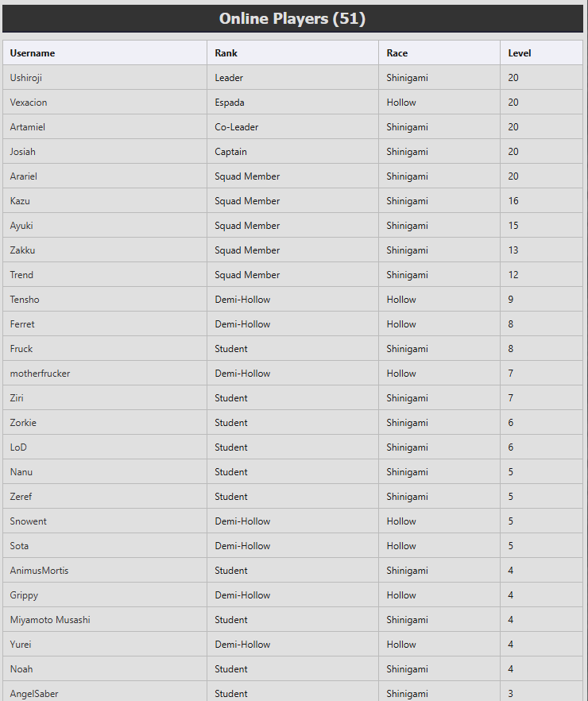This screenshot has height=701, width=588.
Task: Select the player named Snowent
Action: pos(28,521)
